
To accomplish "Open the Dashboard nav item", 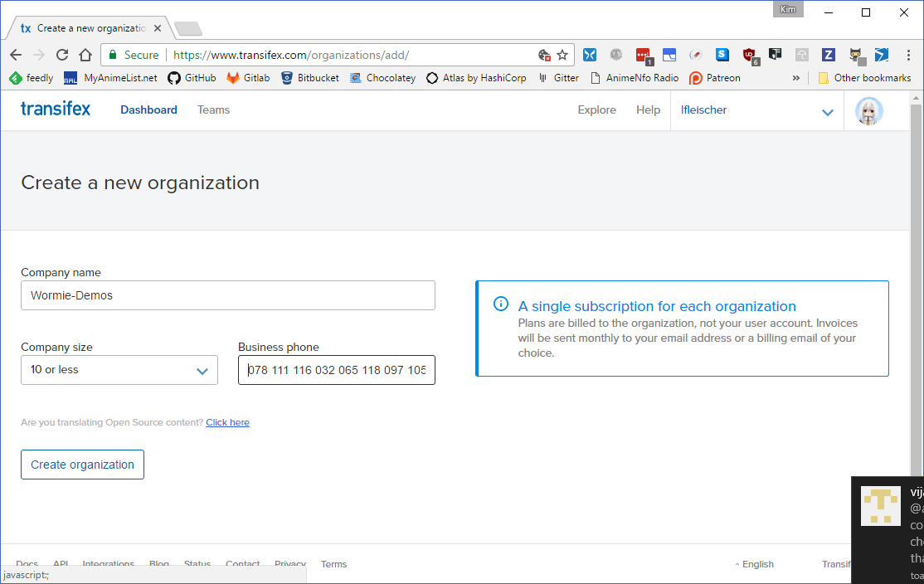I will pos(148,109).
